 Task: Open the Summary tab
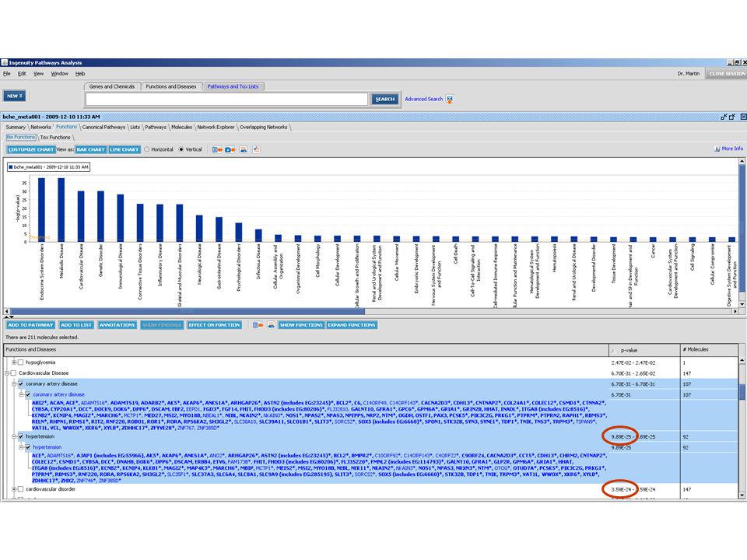[x=16, y=127]
